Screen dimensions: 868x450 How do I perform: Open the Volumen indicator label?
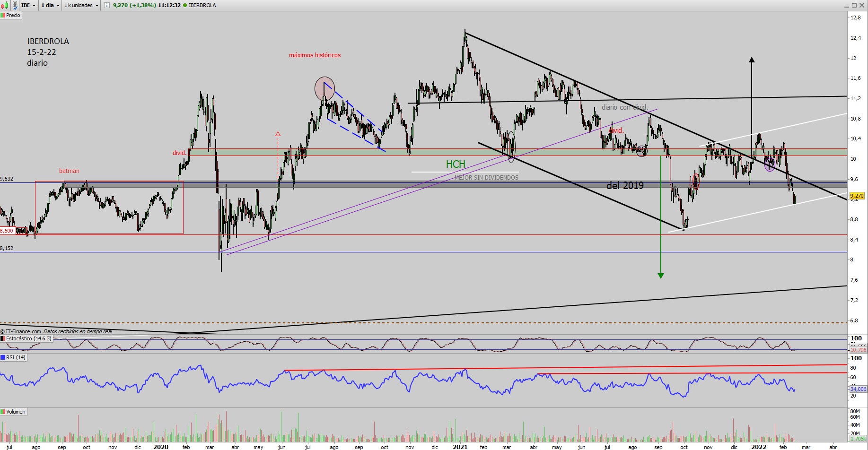[13, 412]
